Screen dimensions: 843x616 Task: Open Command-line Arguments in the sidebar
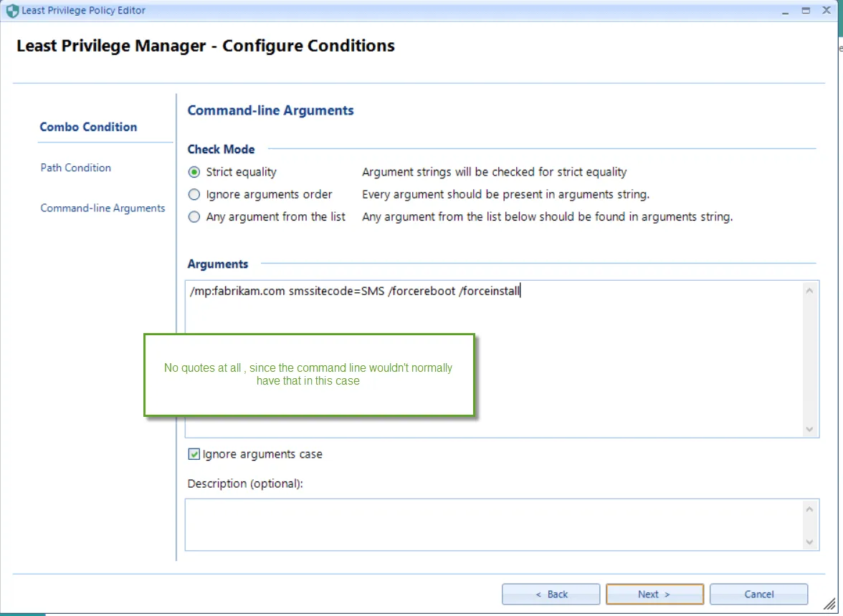(103, 208)
